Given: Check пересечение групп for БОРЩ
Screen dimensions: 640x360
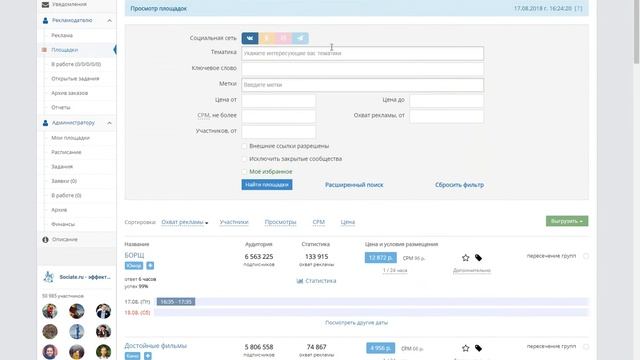Looking at the screenshot, I should click(x=586, y=256).
